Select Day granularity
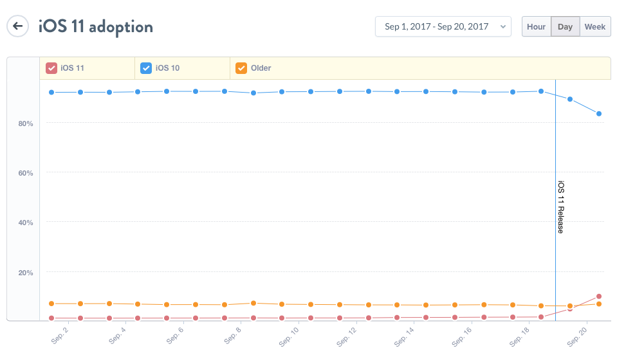The width and height of the screenshot is (626, 364). (x=565, y=26)
